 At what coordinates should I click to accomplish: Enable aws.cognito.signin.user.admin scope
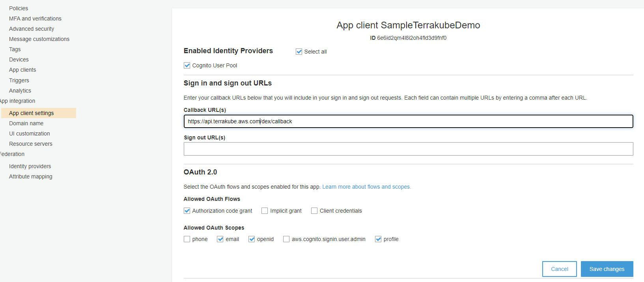tap(286, 239)
